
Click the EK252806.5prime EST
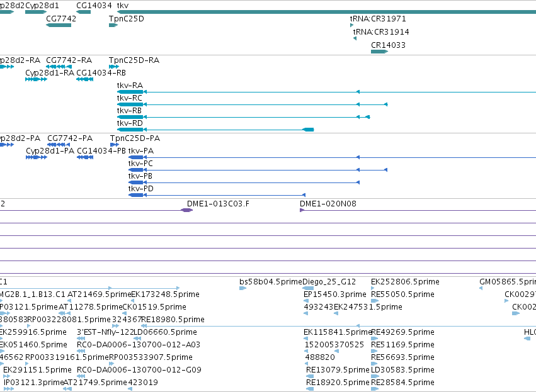[373, 289]
